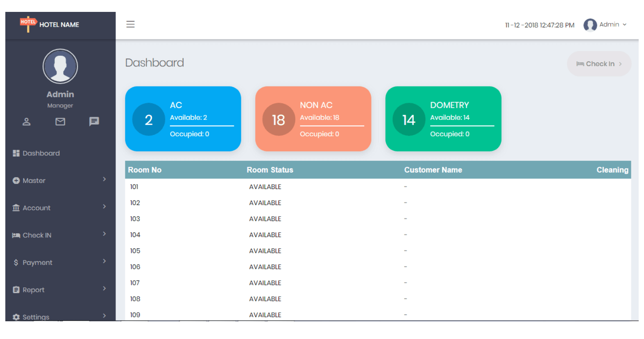Image resolution: width=644 pixels, height=339 pixels.
Task: Click the Dashboard grid icon in sidebar
Action: [16, 153]
